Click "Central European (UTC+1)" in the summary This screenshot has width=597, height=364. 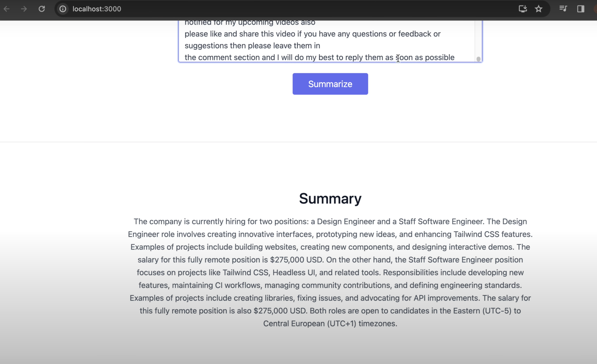[310, 324]
